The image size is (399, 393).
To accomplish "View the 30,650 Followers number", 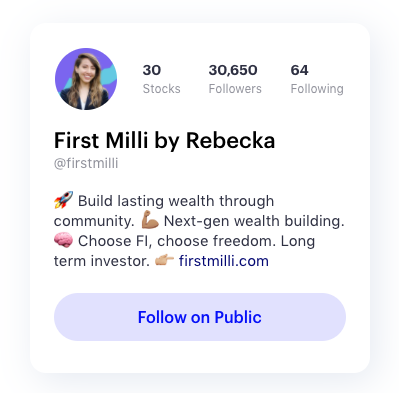I will pyautogui.click(x=233, y=70).
